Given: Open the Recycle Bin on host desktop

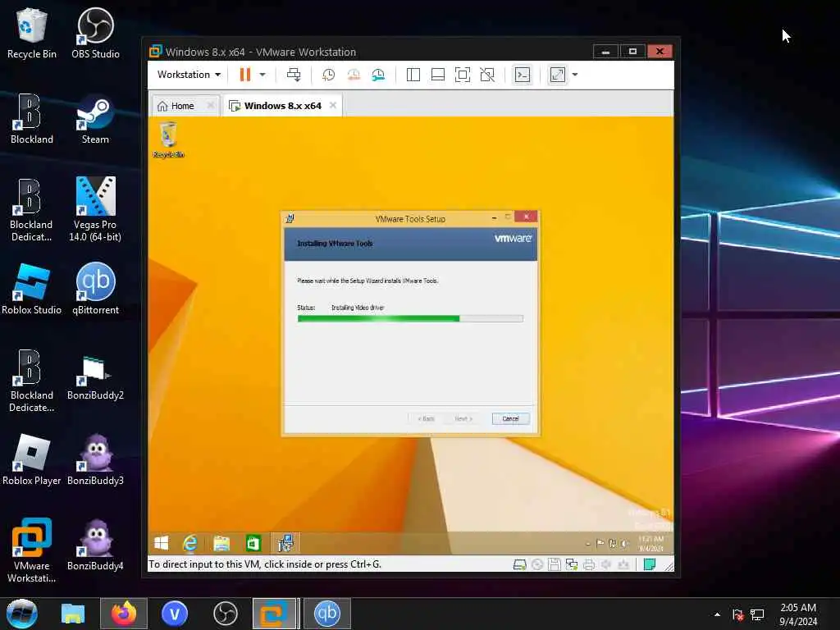Looking at the screenshot, I should coord(32,33).
